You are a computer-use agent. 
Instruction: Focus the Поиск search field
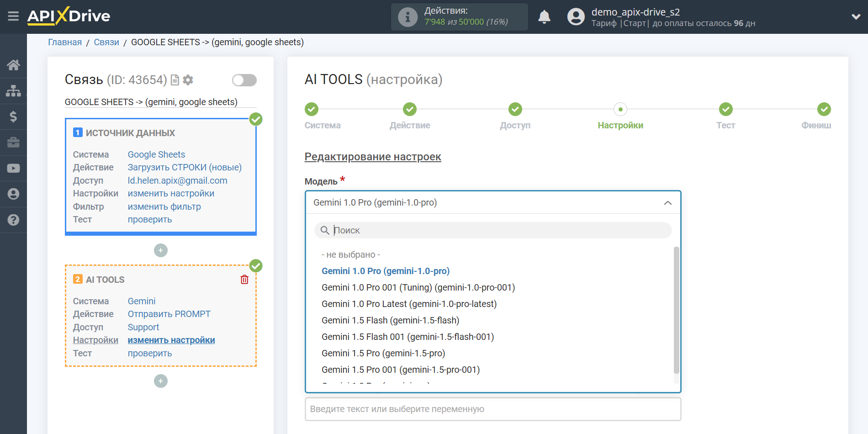(493, 230)
